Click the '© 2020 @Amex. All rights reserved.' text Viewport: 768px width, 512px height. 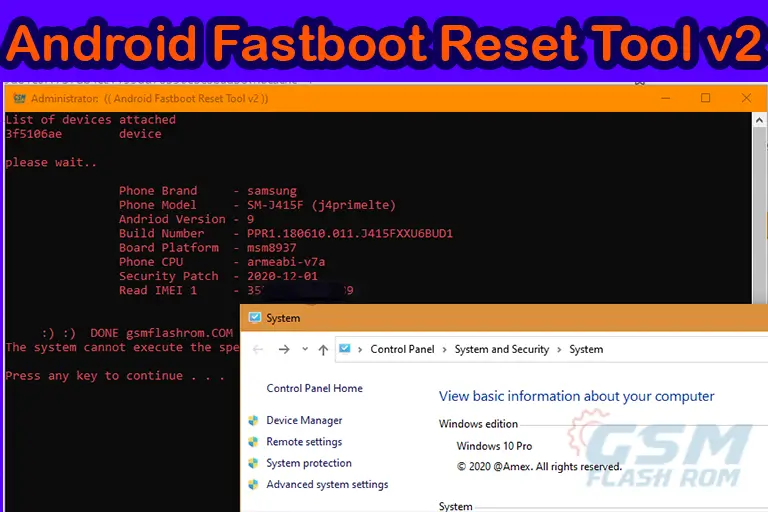click(539, 466)
